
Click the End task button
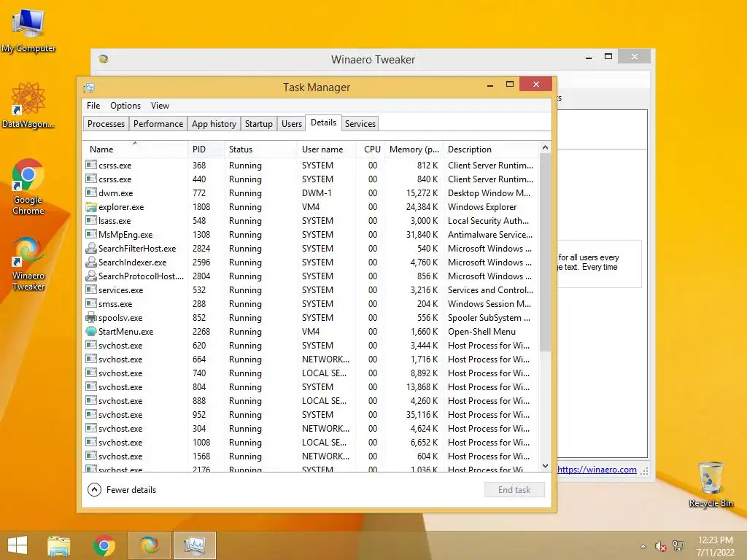click(x=514, y=489)
